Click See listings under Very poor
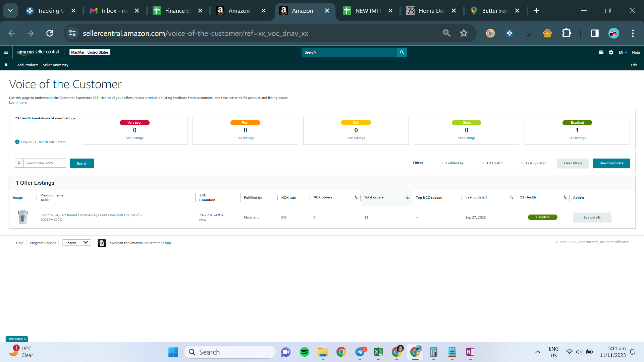Viewport: 644px width, 362px height. coord(135,138)
